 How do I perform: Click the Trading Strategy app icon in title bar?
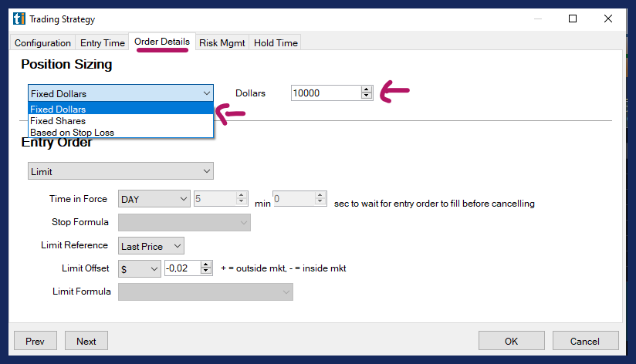[x=19, y=19]
